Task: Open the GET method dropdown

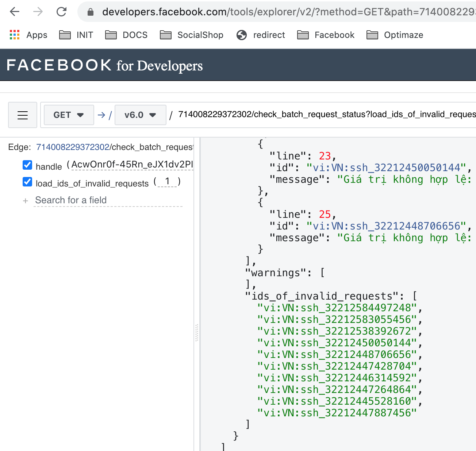Action: [x=69, y=115]
